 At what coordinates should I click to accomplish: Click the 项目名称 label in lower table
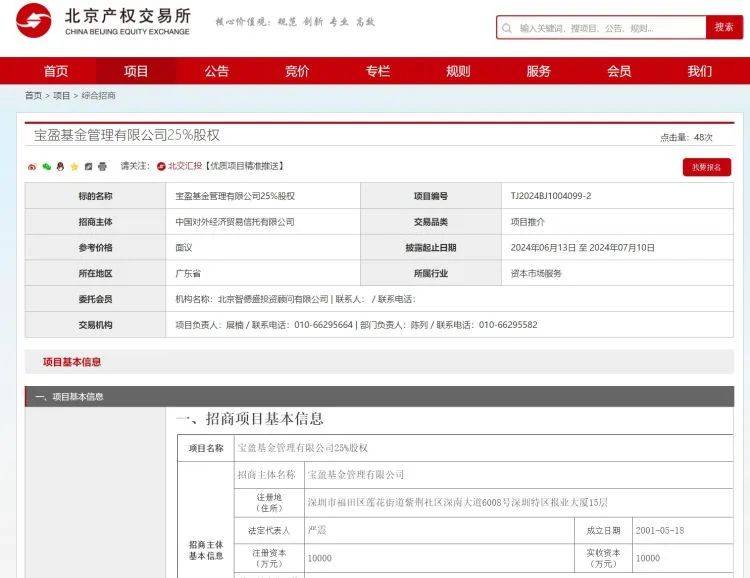pos(206,448)
